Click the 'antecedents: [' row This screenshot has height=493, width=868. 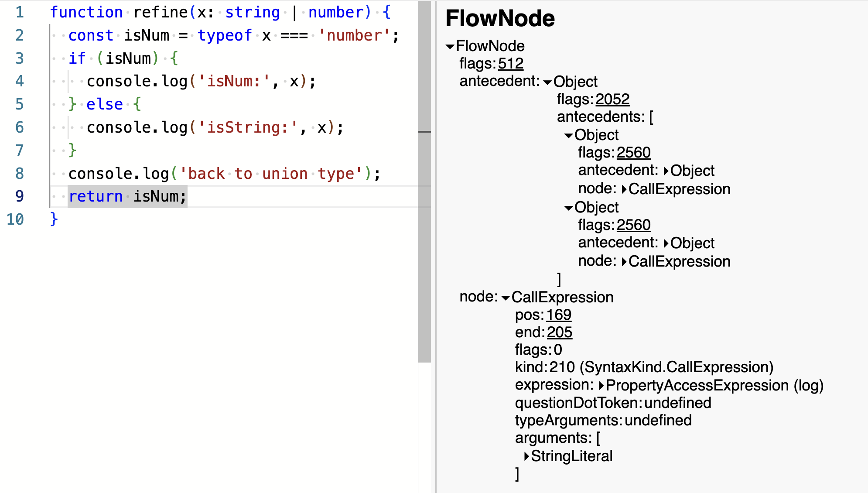(605, 117)
